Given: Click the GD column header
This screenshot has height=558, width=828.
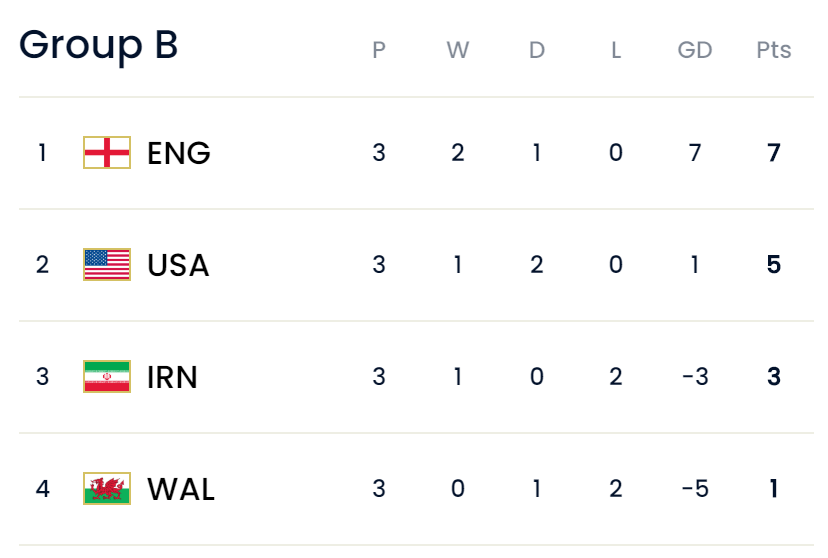Looking at the screenshot, I should pyautogui.click(x=695, y=50).
